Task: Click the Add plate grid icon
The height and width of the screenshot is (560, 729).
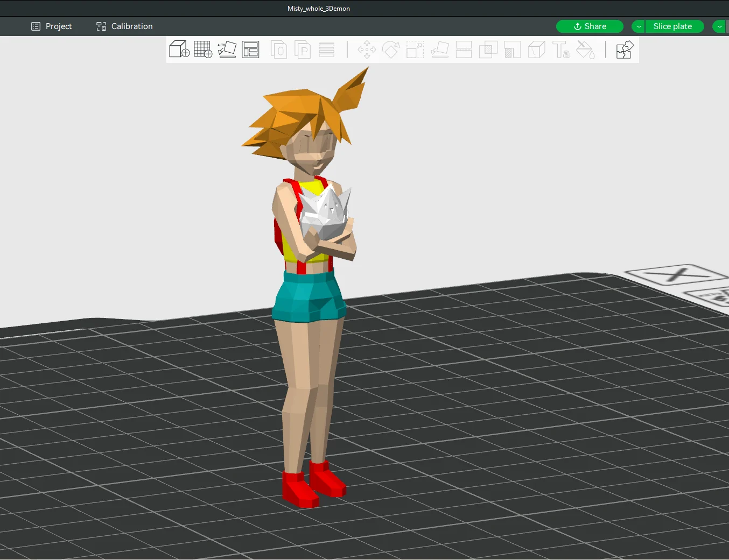Action: 203,49
